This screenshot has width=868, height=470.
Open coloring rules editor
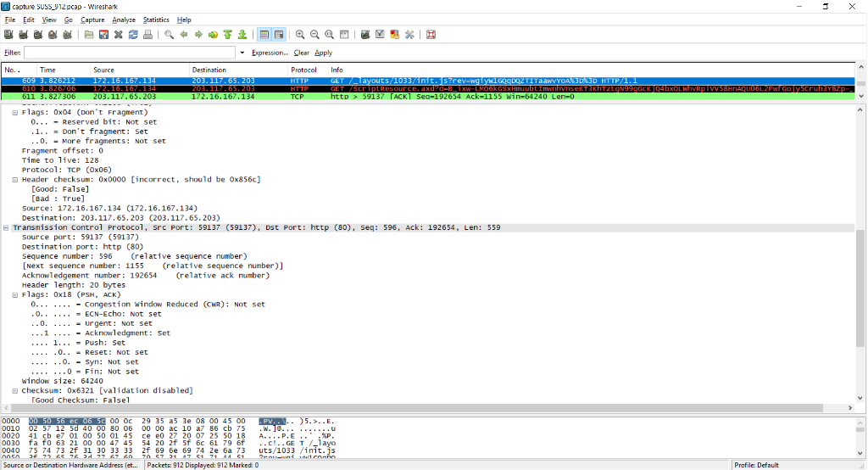[x=395, y=35]
